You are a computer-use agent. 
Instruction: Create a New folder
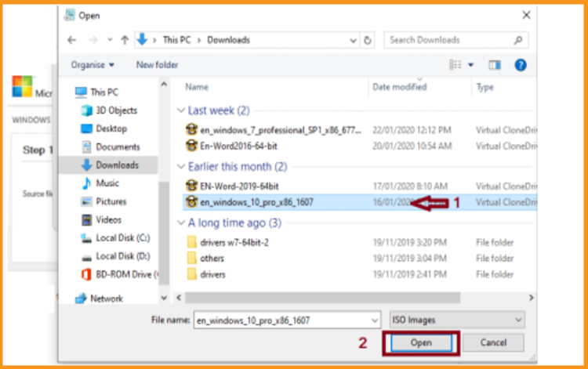[157, 65]
